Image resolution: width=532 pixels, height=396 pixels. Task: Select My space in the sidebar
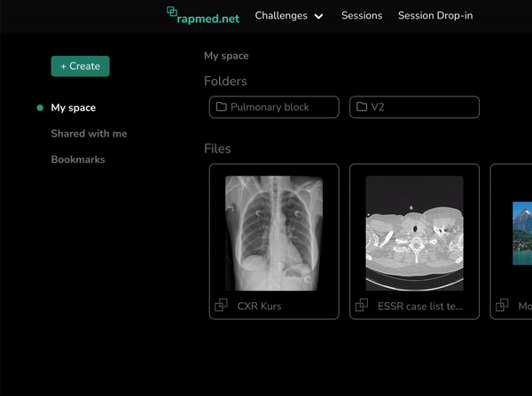pos(74,108)
